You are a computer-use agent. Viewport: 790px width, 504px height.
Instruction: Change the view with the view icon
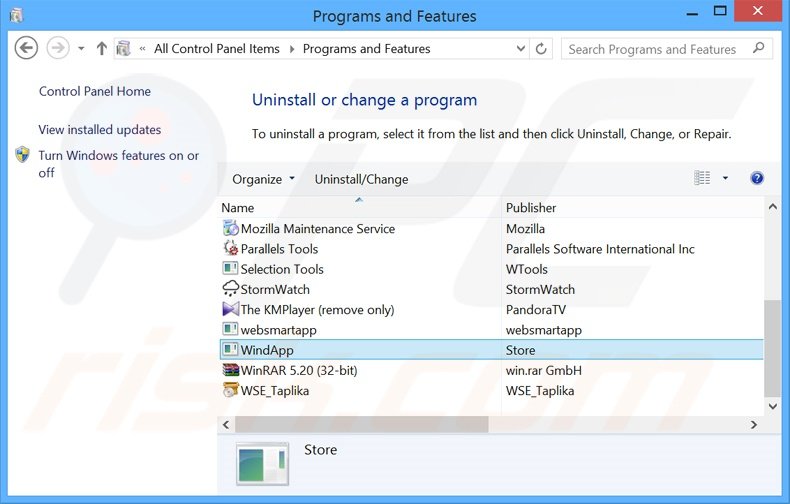(702, 178)
